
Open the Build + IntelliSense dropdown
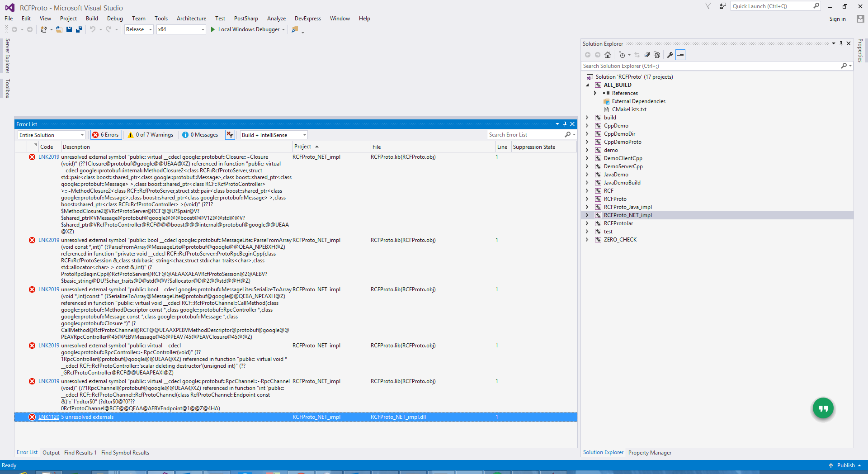pyautogui.click(x=274, y=135)
